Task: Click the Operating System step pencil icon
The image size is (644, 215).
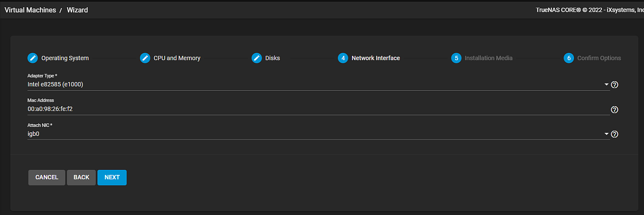Action: pos(33,58)
